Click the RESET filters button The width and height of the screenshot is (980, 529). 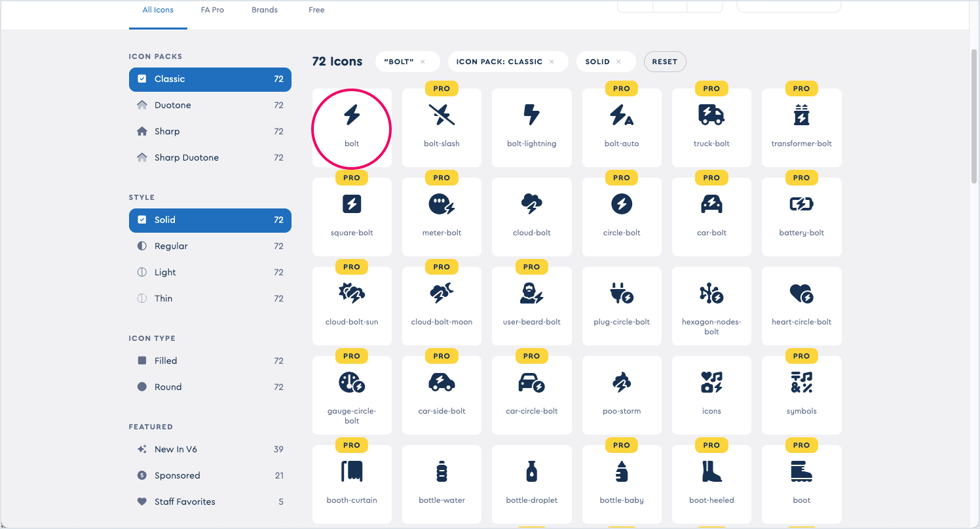(x=665, y=62)
